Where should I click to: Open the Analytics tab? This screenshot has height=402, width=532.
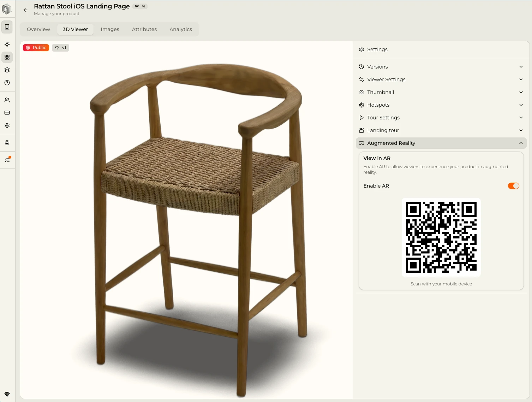click(181, 29)
